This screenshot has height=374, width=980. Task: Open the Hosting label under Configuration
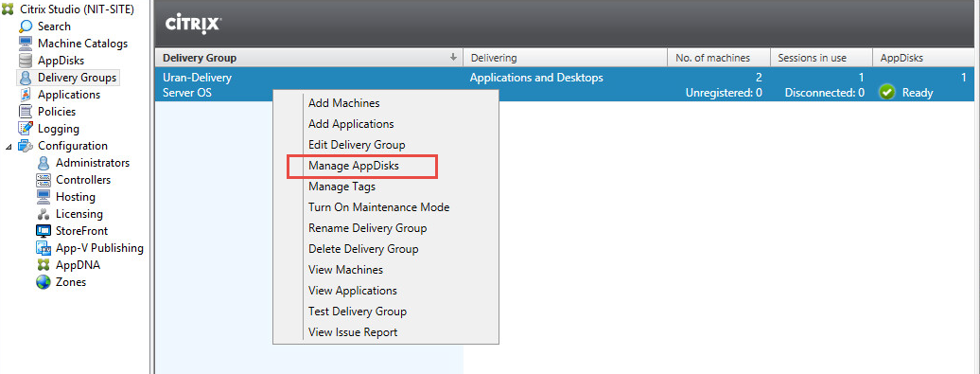(x=76, y=197)
